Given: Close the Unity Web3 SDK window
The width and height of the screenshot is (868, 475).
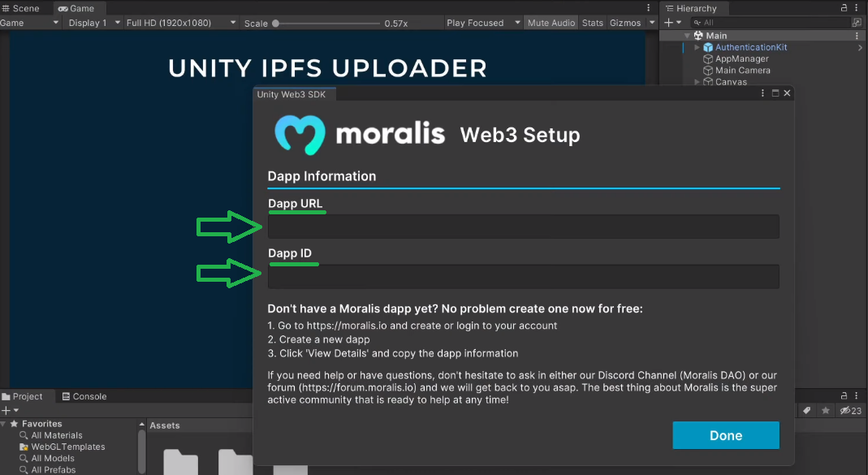Looking at the screenshot, I should 787,93.
